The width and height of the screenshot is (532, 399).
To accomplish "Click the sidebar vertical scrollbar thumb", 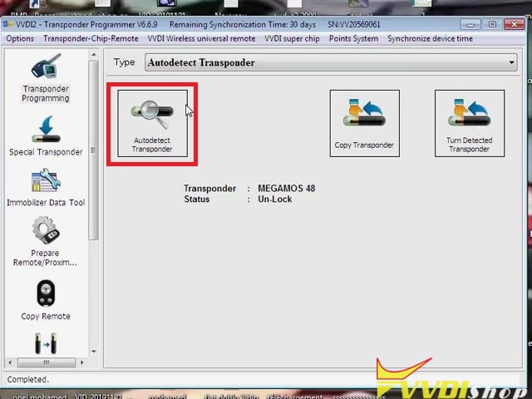I will pyautogui.click(x=94, y=150).
